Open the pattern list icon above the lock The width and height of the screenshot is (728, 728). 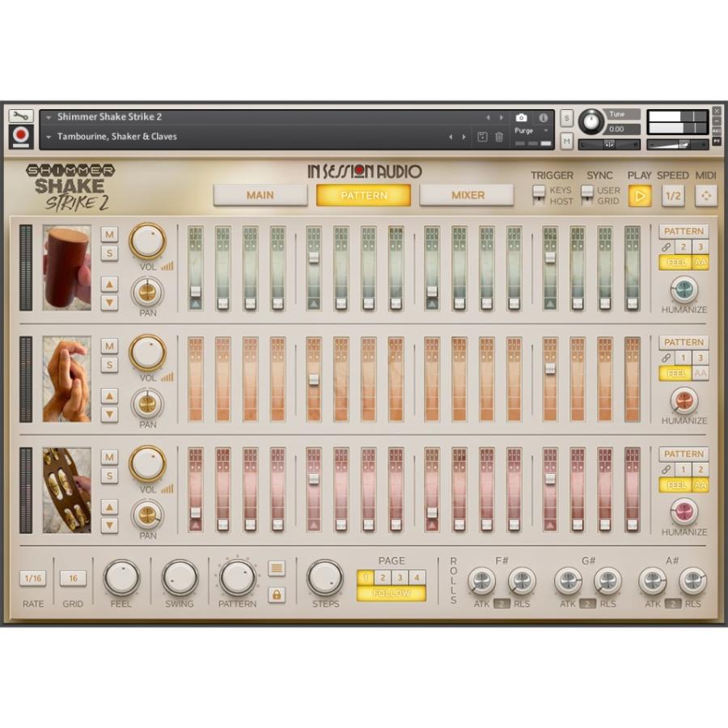(x=277, y=570)
